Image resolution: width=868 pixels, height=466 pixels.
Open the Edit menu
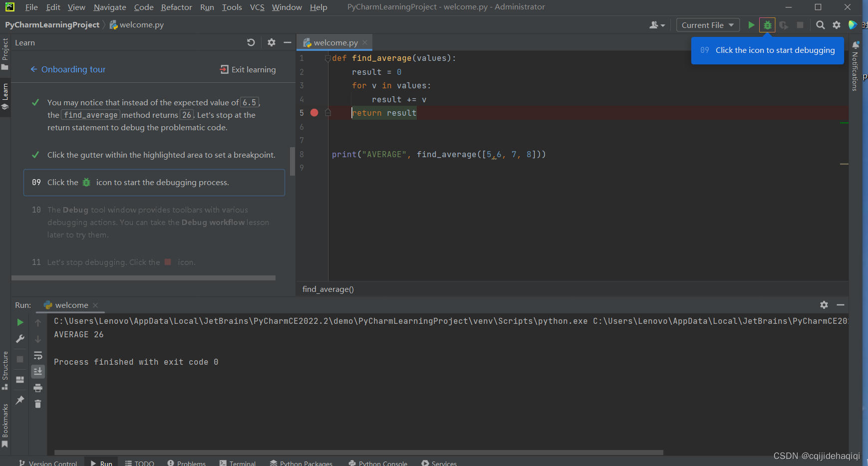[x=53, y=7]
